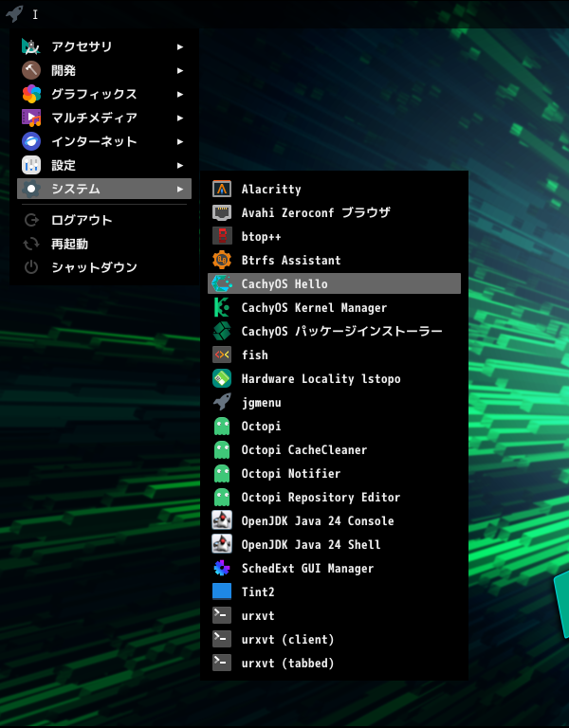Click the SchedExt GUI Manager gear icon
This screenshot has width=569, height=728.
point(222,568)
